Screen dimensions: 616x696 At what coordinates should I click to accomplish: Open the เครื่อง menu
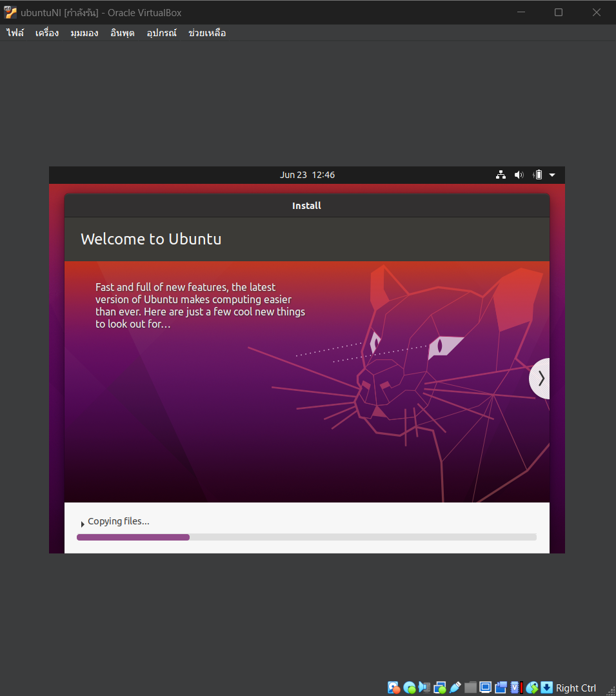tap(47, 33)
